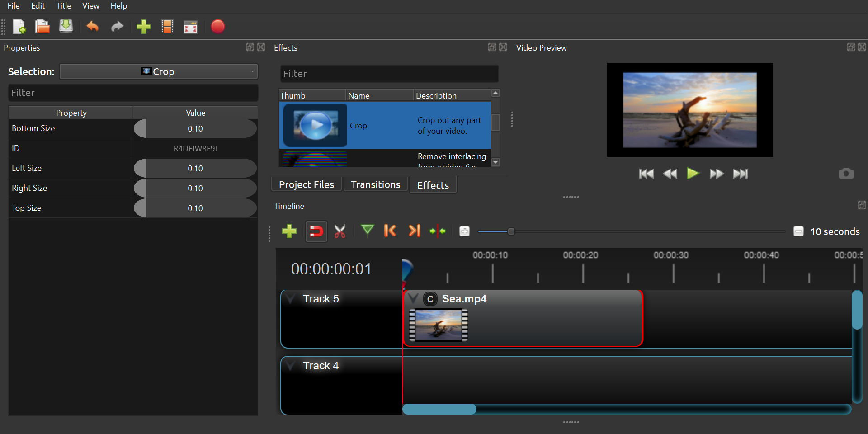Select the Razor tool scissors icon
This screenshot has width=868, height=434.
point(340,231)
